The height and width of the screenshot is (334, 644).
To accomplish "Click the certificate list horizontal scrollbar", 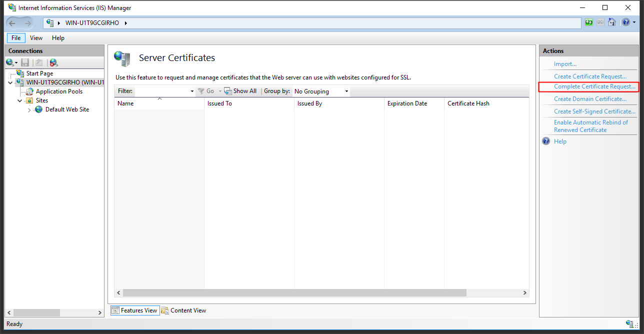I will click(x=294, y=292).
